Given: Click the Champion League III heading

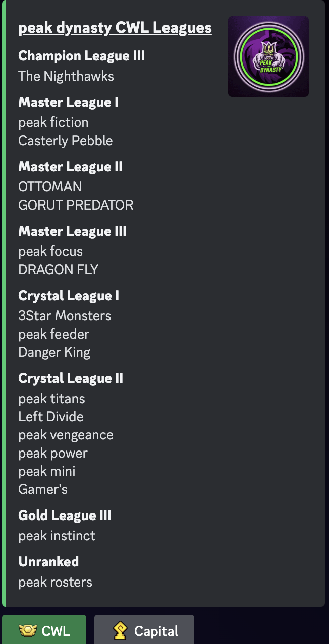Looking at the screenshot, I should [82, 56].
